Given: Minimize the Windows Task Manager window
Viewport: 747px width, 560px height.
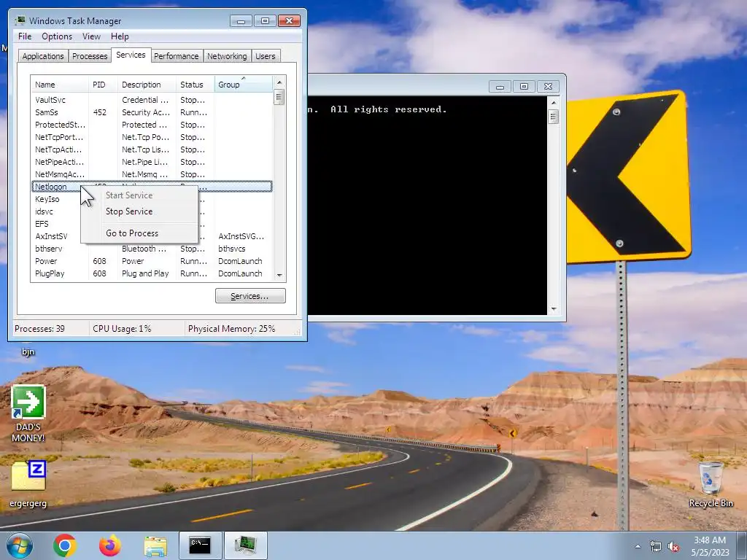Looking at the screenshot, I should 241,21.
